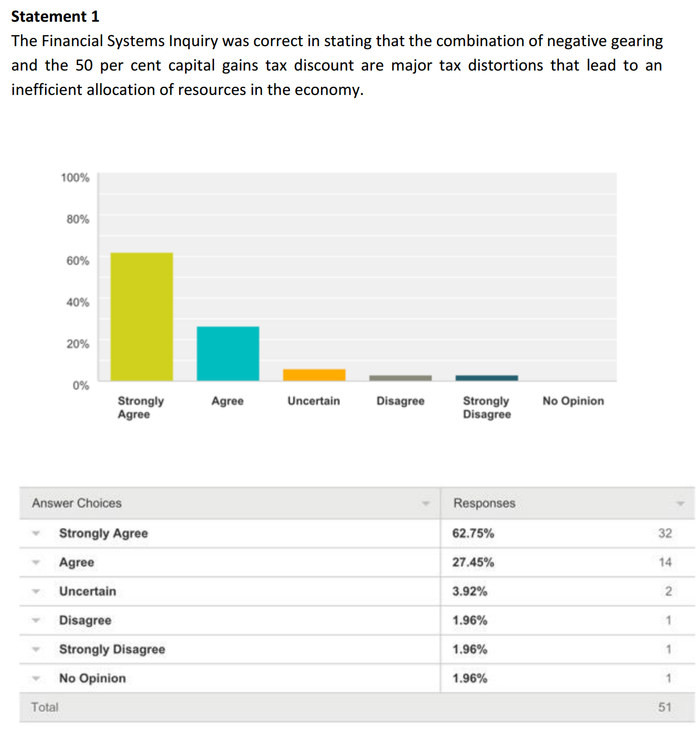The height and width of the screenshot is (729, 700).
Task: Click the yellow-green Strongly Agree bar
Action: click(142, 316)
